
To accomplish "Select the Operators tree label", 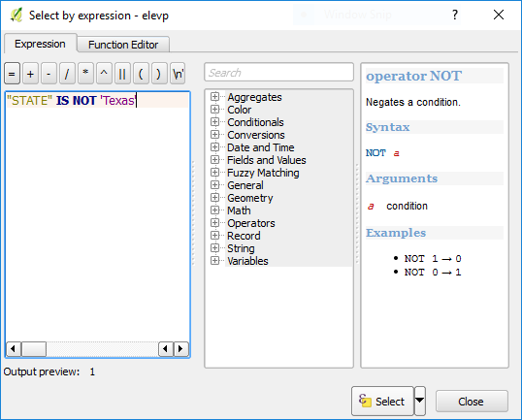I will pyautogui.click(x=251, y=223).
